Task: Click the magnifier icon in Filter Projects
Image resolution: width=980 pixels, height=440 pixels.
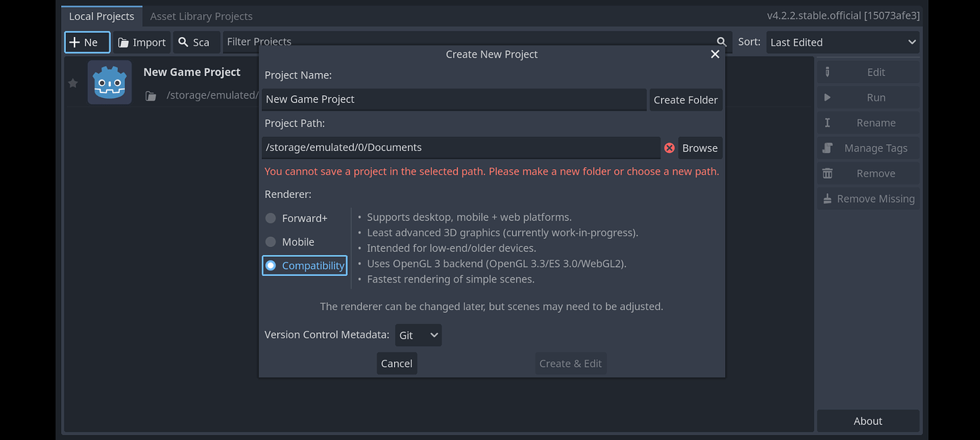Action: pyautogui.click(x=722, y=42)
